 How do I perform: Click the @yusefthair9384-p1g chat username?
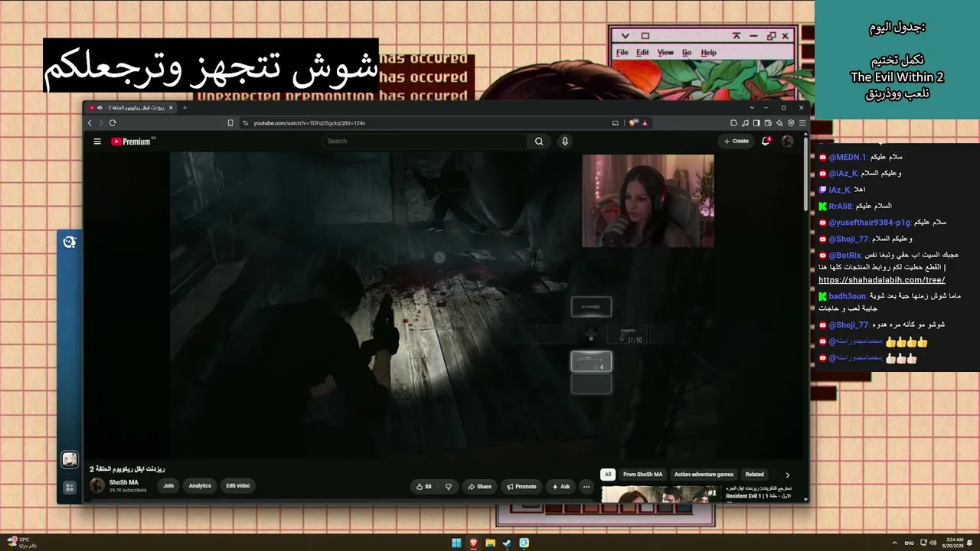pos(871,223)
